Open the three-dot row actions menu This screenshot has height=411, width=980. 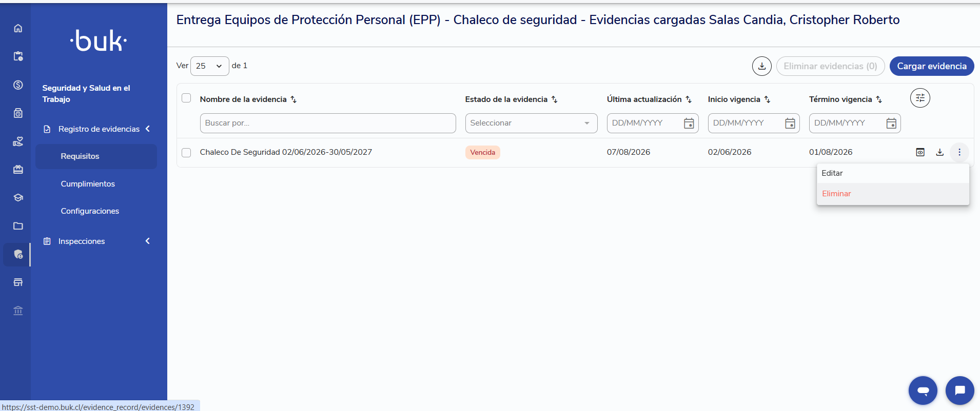959,152
